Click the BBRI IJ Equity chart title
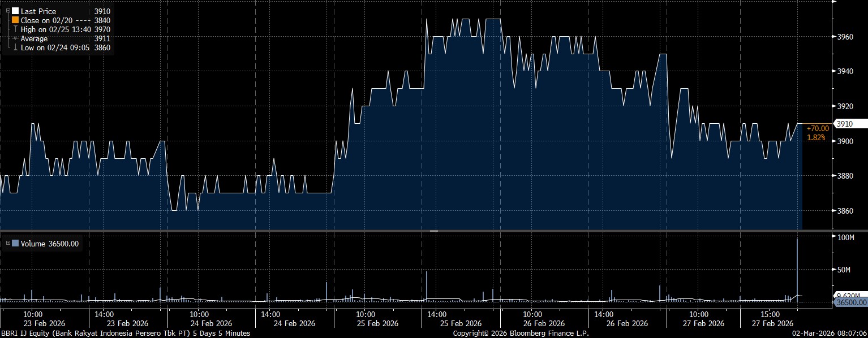Screen dimensions: 868x338 click(x=124, y=333)
